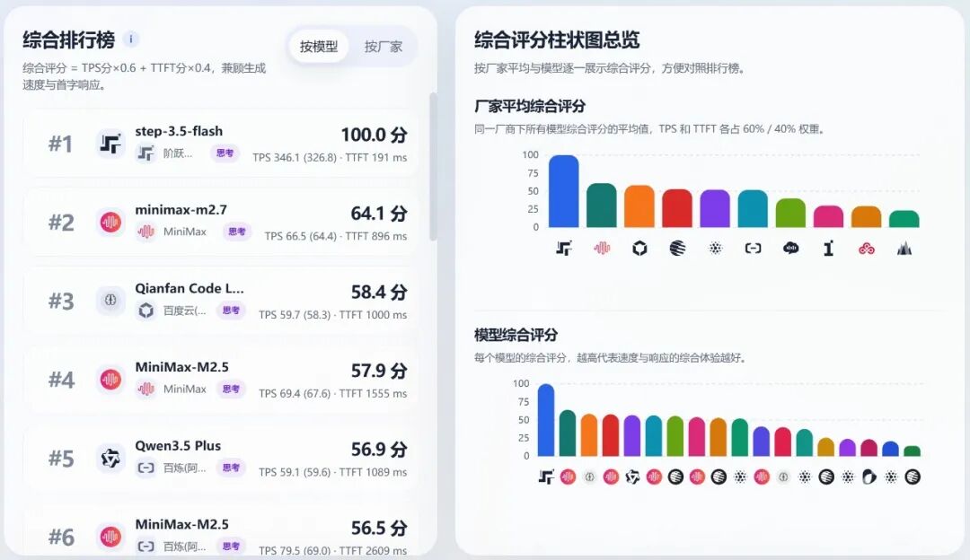
Task: Click the info icon beside 综合排行榜
Action: pyautogui.click(x=130, y=39)
